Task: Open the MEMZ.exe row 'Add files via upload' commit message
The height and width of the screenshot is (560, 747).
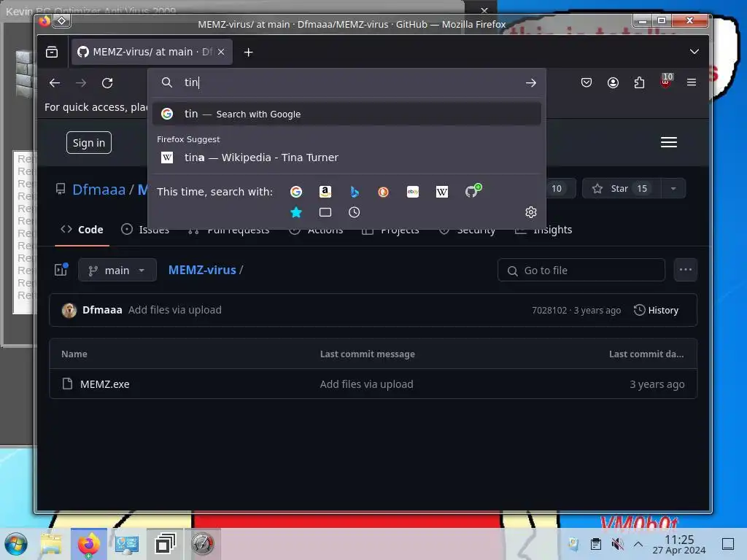Action: click(366, 384)
